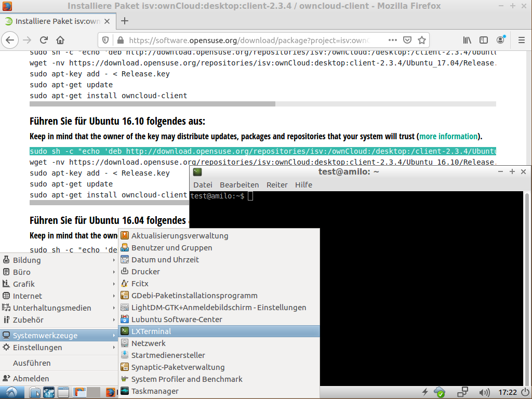Image resolution: width=532 pixels, height=399 pixels.
Task: Click the power button in the tray
Action: (526, 392)
